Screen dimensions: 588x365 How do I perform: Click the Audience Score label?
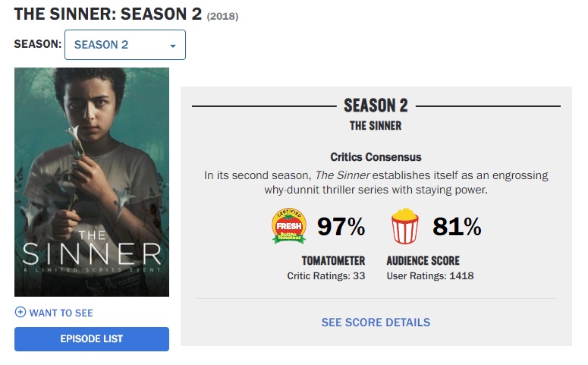tap(423, 261)
